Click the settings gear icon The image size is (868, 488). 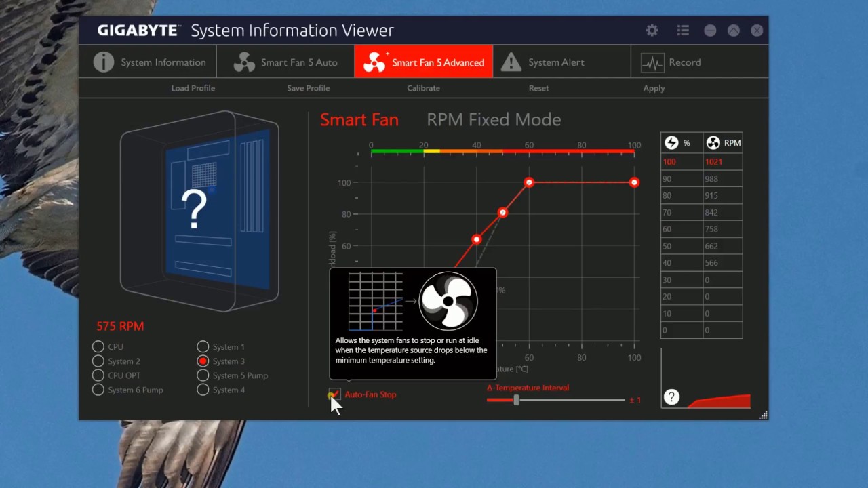pos(652,30)
